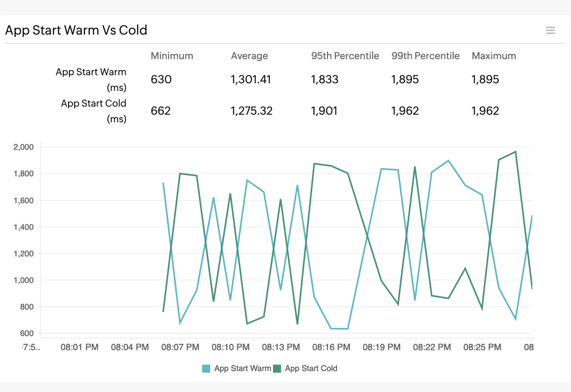Select the App Start Warm (ms) row label

(x=91, y=79)
